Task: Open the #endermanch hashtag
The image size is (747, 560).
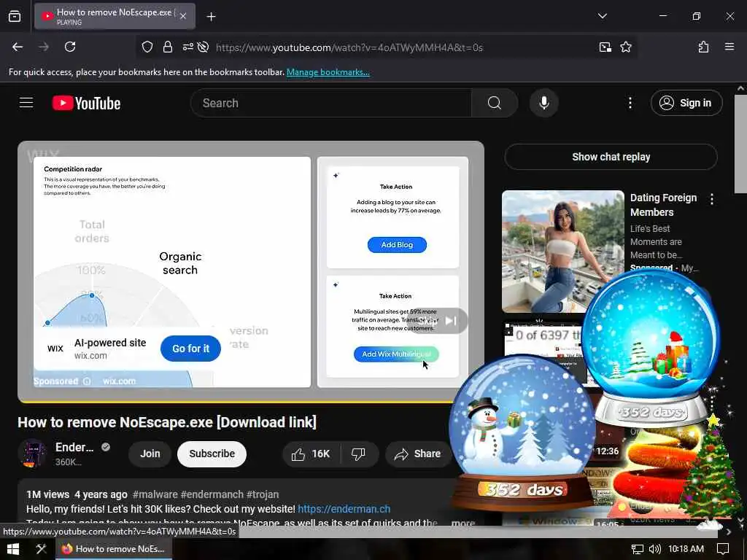Action: [x=212, y=494]
